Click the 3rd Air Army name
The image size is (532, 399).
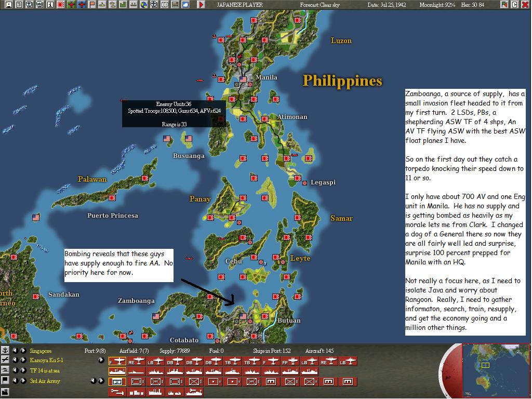coord(45,381)
